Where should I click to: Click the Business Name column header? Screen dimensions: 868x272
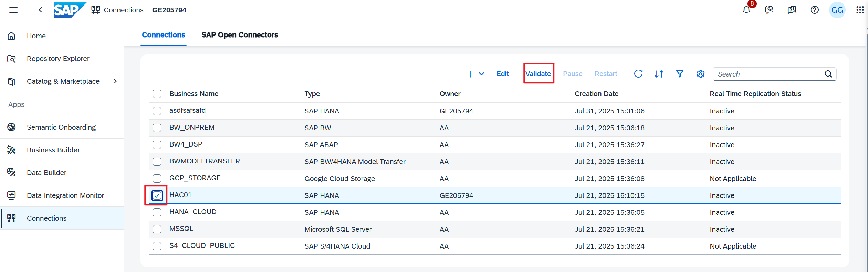(194, 94)
